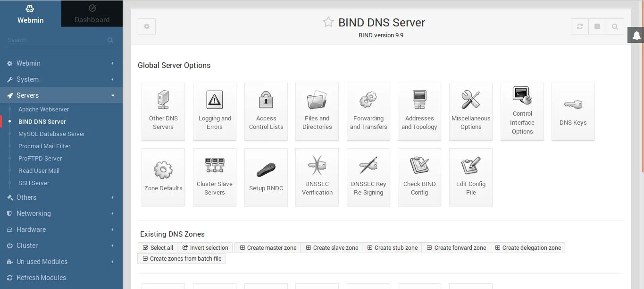Screen dimensions: 644x289
Task: Open MySQL Database Server module
Action: click(x=51, y=134)
